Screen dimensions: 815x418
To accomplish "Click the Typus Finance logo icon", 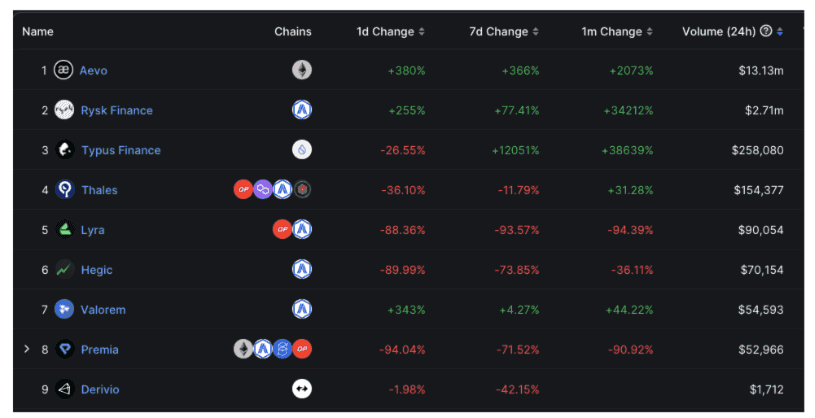I will 65,150.
